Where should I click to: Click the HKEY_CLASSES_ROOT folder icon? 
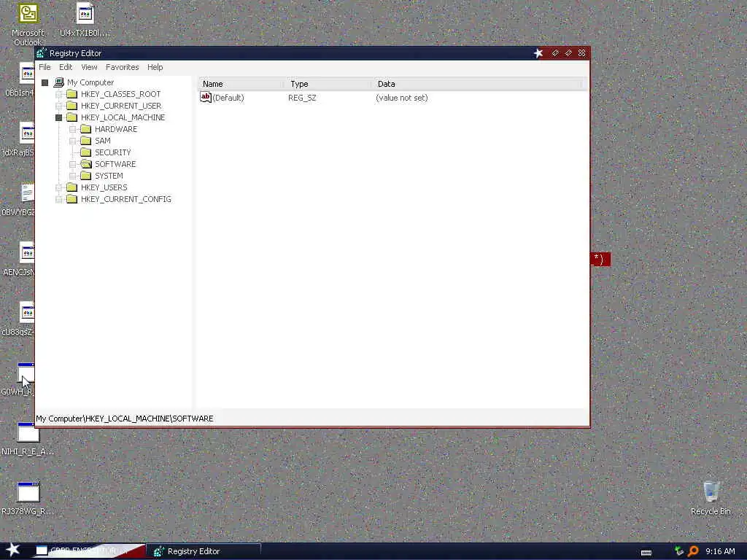(71, 94)
